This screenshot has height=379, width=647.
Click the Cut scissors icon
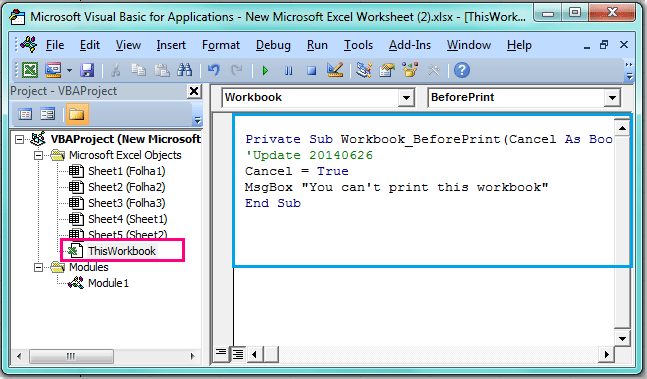tap(116, 70)
